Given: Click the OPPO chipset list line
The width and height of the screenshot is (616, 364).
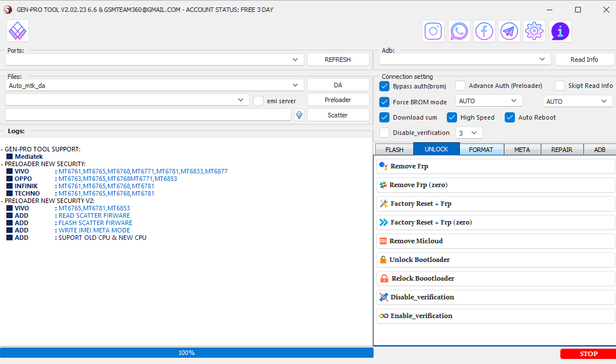Looking at the screenshot, I should [91, 179].
